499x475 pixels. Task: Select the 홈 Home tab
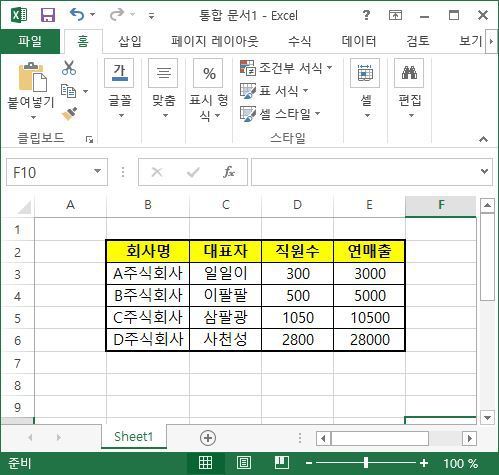pyautogui.click(x=83, y=41)
